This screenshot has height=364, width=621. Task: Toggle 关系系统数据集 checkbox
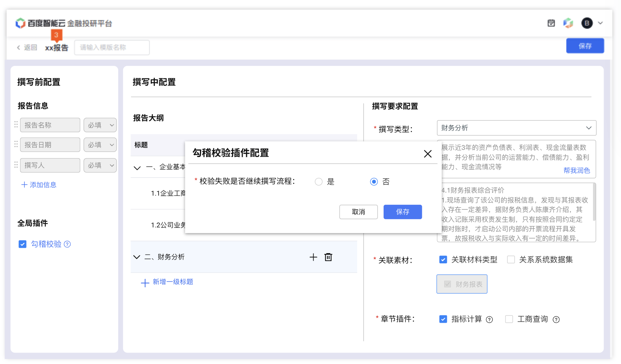tap(511, 260)
